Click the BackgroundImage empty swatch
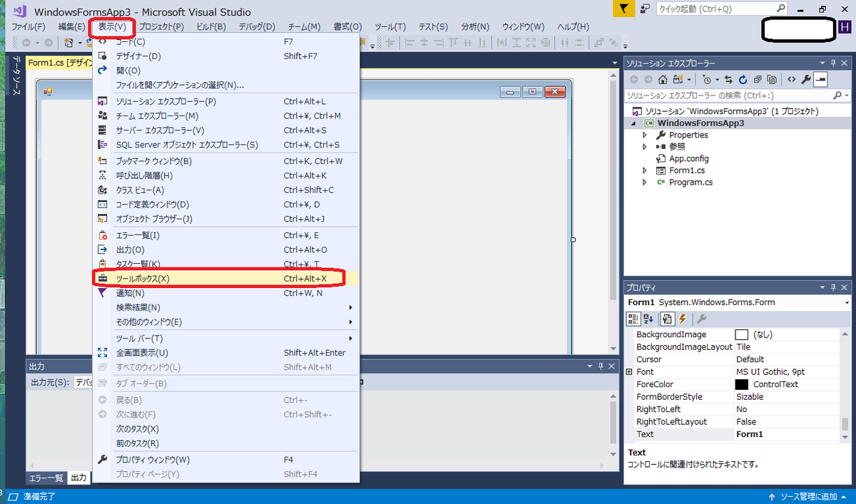The width and height of the screenshot is (856, 504). click(741, 334)
